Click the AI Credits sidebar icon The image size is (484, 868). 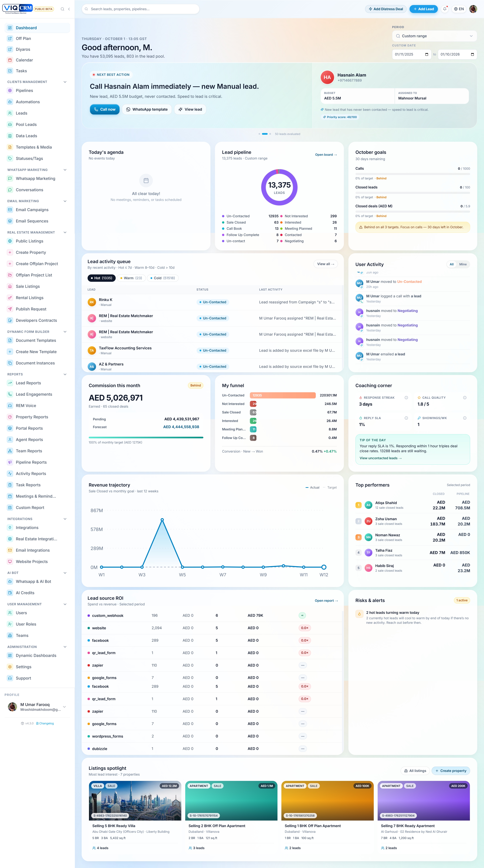click(10, 593)
